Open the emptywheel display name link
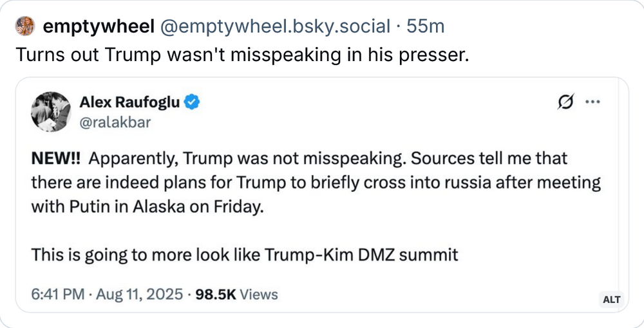The width and height of the screenshot is (644, 328). pos(98,26)
